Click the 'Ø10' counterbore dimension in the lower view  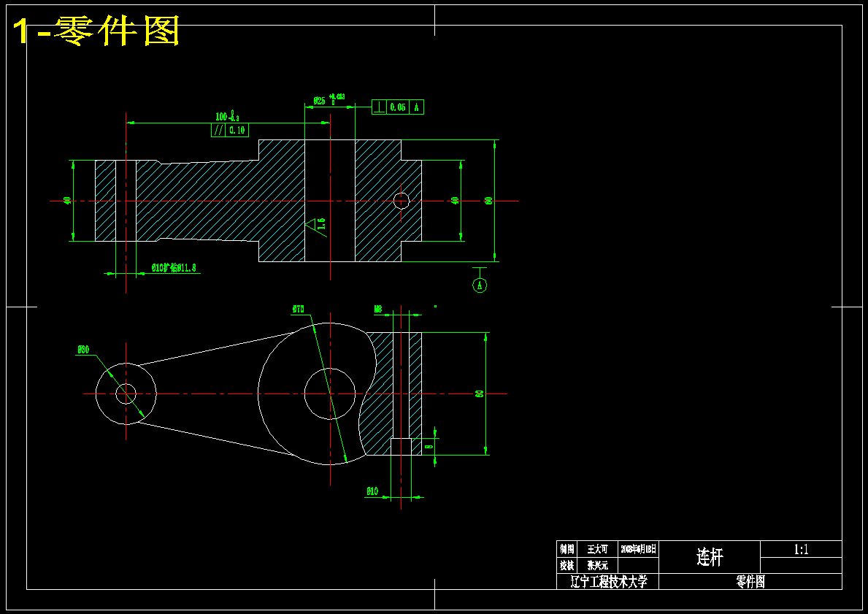point(372,491)
